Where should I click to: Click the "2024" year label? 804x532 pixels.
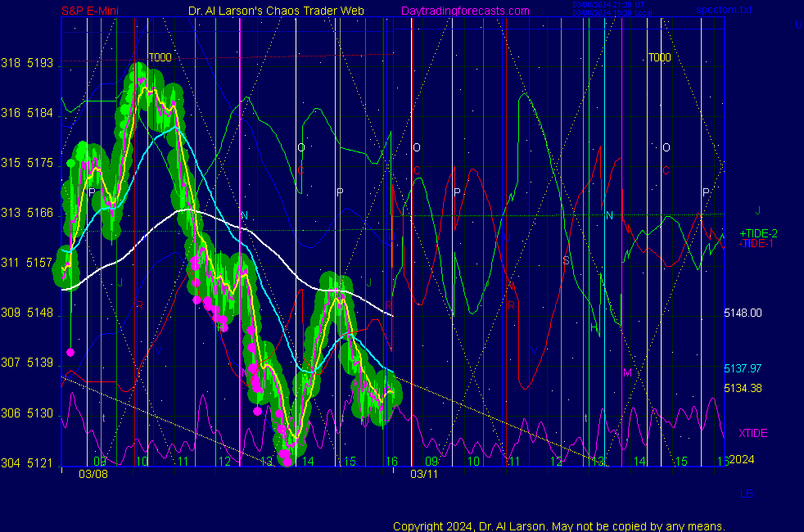[x=742, y=459]
